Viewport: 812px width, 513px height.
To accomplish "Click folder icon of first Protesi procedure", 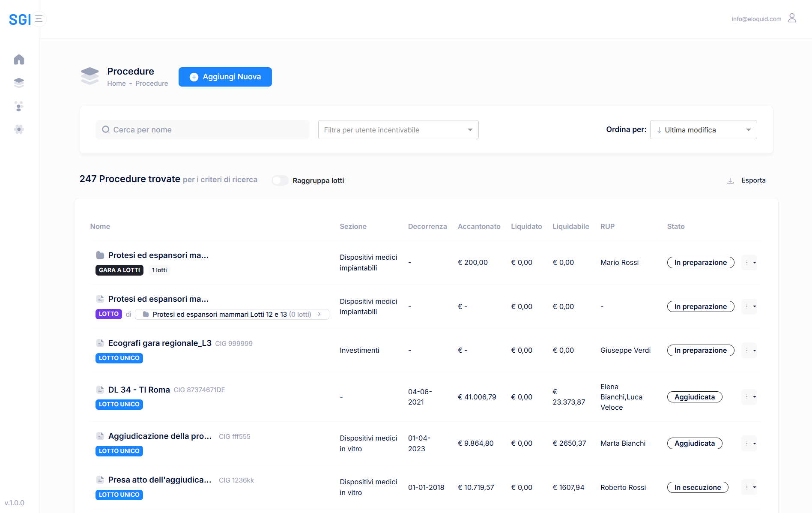I will 100,255.
